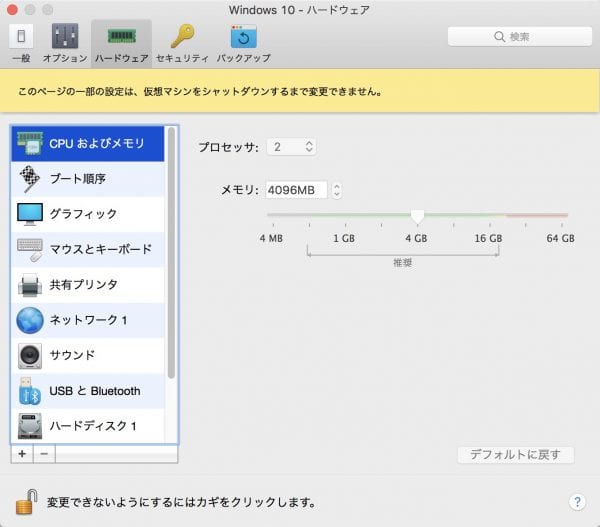Image resolution: width=600 pixels, height=527 pixels.
Task: Select the ハードディスク 1 drive icon
Action: pos(30,426)
